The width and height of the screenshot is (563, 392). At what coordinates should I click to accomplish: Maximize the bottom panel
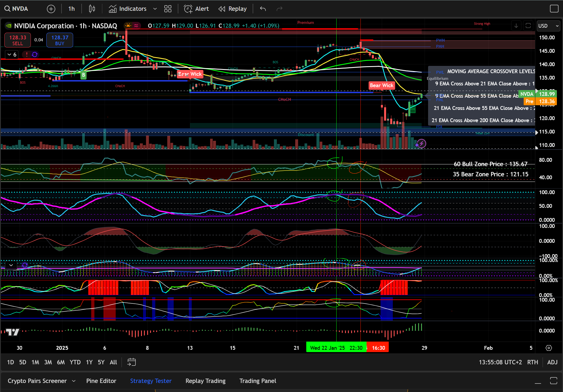click(554, 381)
